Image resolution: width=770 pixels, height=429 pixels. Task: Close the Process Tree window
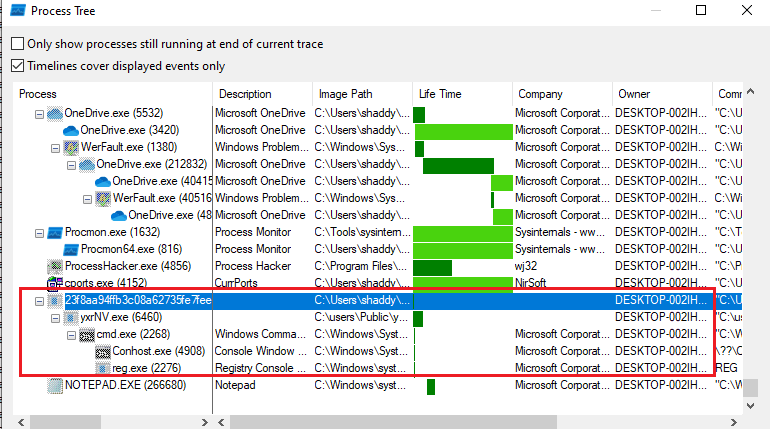[747, 10]
